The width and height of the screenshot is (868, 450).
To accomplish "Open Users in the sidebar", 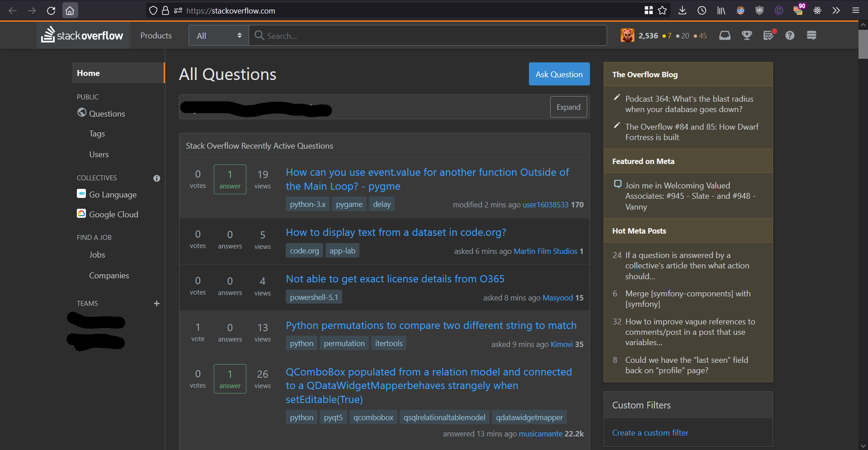I will (x=99, y=154).
